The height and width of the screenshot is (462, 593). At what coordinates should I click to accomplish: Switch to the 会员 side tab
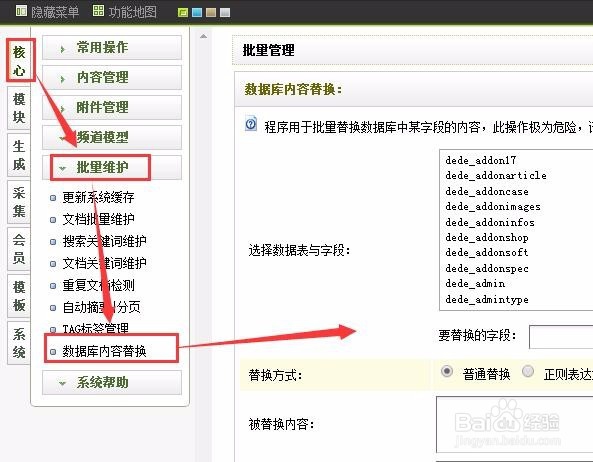(x=19, y=249)
